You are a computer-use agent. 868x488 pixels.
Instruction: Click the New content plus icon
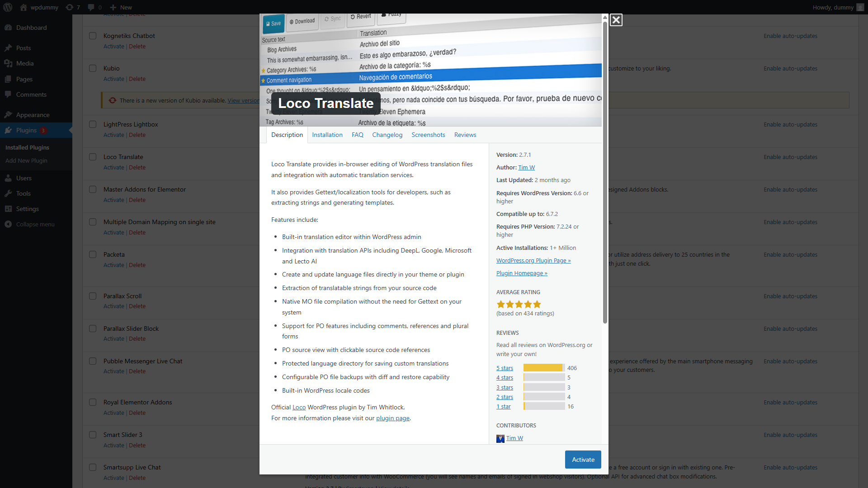click(113, 7)
